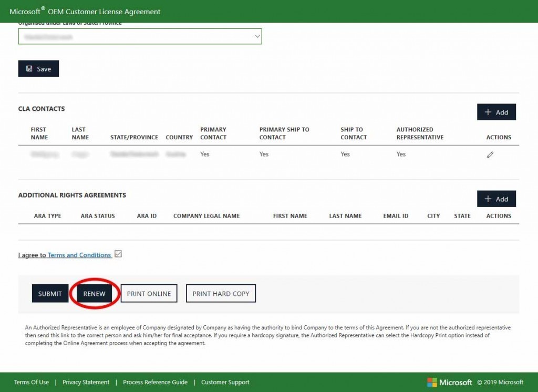Screen dimensions: 538x392
Task: Click the STATE/PROVINCE column header
Action: tap(134, 137)
